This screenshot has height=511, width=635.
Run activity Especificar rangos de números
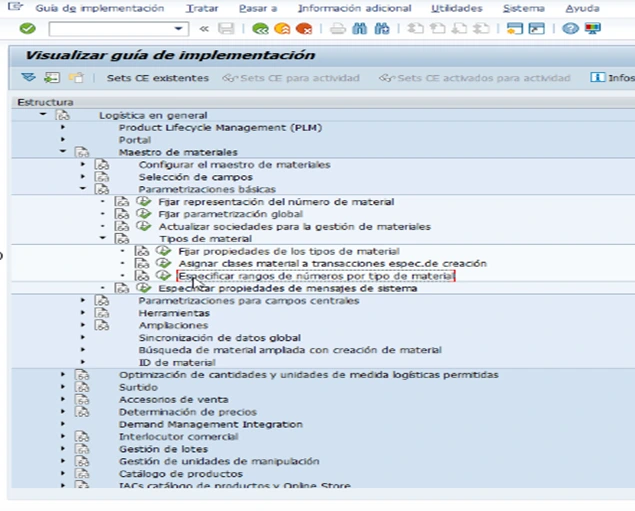click(x=163, y=275)
